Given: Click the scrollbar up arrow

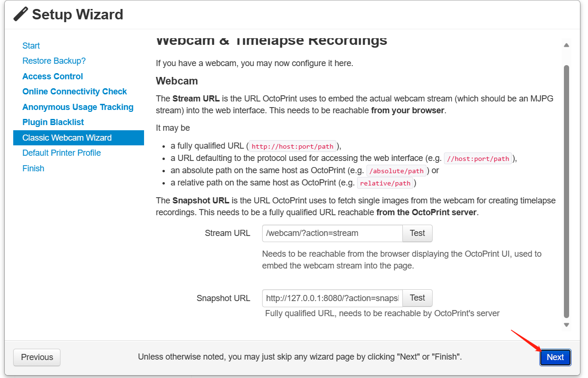Looking at the screenshot, I should click(x=566, y=45).
